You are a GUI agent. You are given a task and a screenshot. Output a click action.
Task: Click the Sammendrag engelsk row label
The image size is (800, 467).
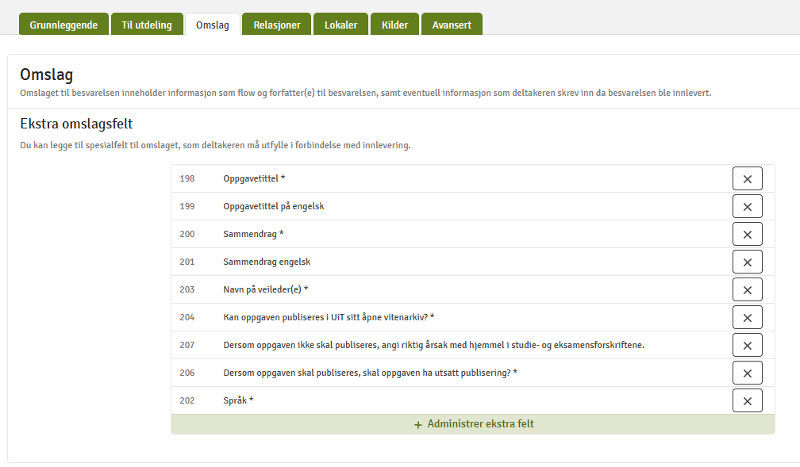267,262
